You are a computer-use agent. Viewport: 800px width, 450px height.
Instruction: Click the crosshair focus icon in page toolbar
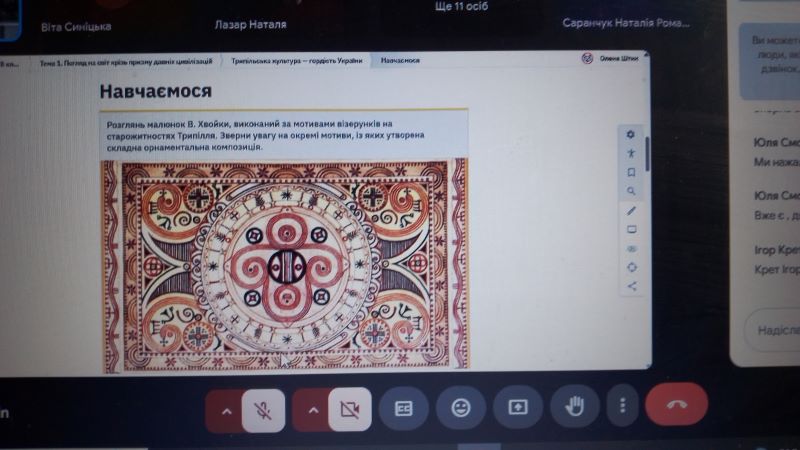(x=632, y=267)
